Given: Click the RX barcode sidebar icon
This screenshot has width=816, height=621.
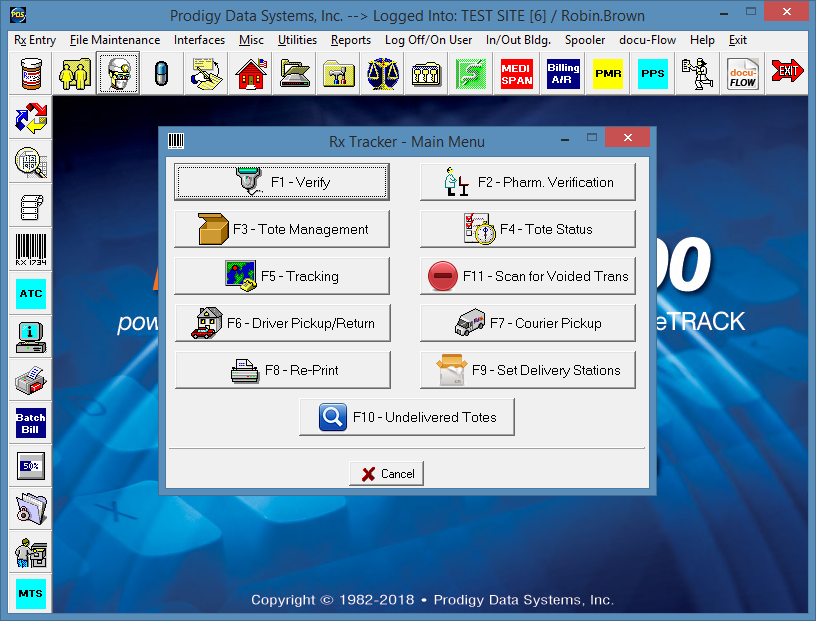Looking at the screenshot, I should click(x=31, y=251).
